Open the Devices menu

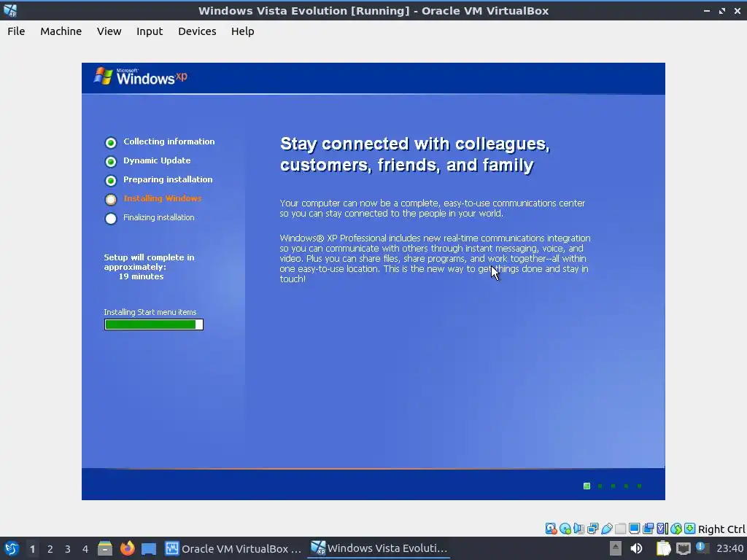coord(197,31)
